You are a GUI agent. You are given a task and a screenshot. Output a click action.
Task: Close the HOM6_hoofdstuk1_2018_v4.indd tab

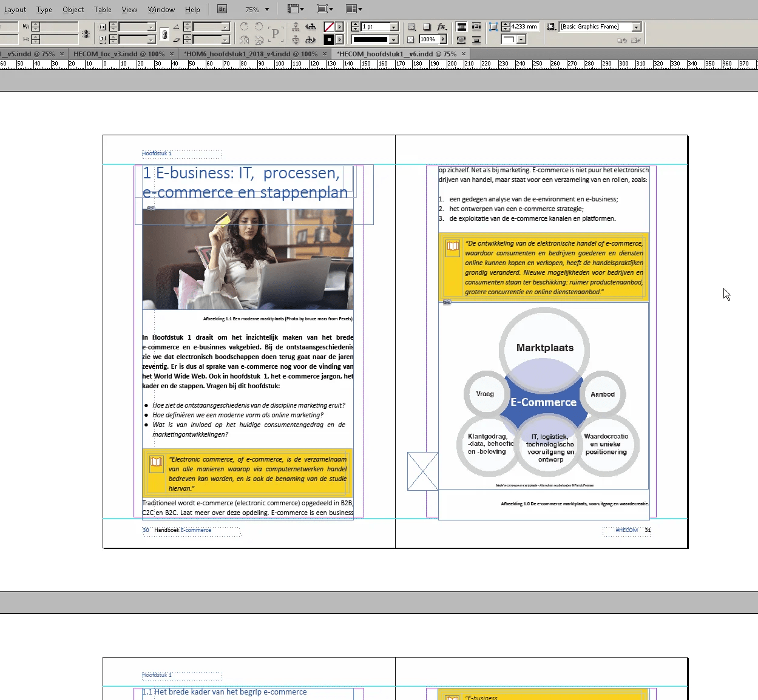pos(326,54)
